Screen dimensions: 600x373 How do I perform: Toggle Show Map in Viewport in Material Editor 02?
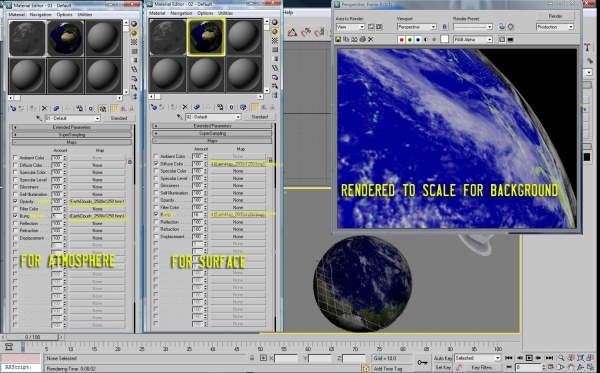[243, 107]
